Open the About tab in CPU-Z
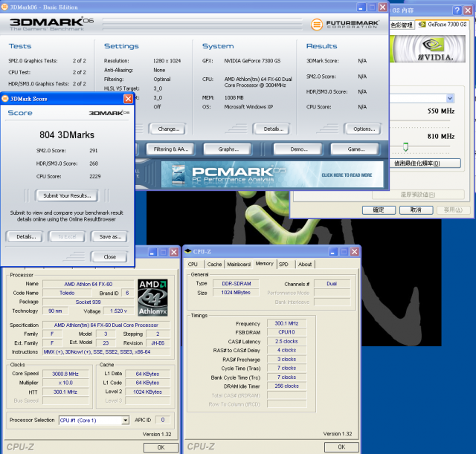 click(x=305, y=264)
